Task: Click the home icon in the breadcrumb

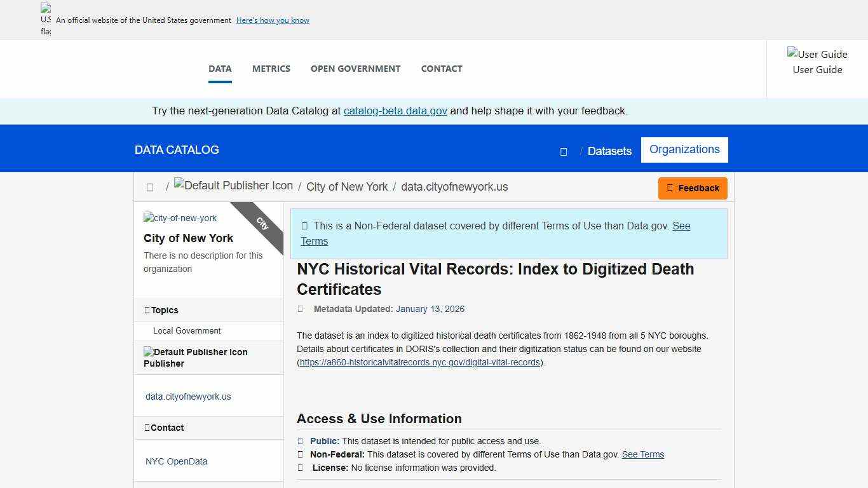Action: (150, 187)
